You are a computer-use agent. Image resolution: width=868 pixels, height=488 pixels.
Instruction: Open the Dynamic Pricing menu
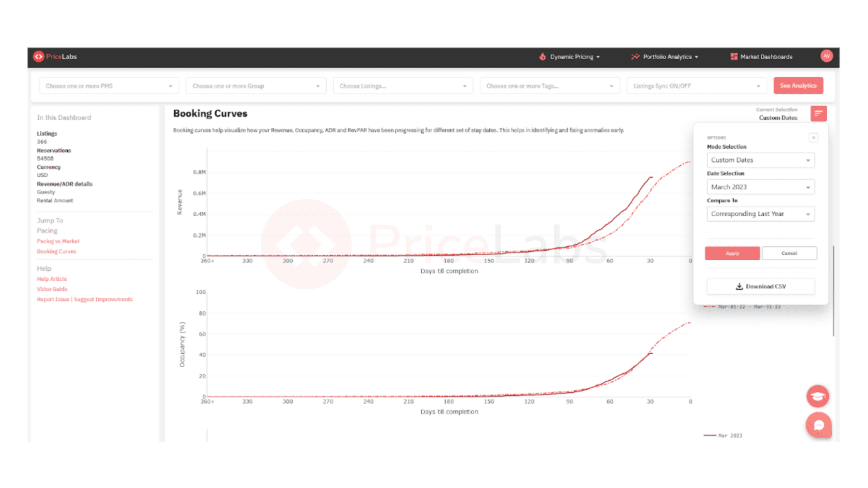point(572,56)
